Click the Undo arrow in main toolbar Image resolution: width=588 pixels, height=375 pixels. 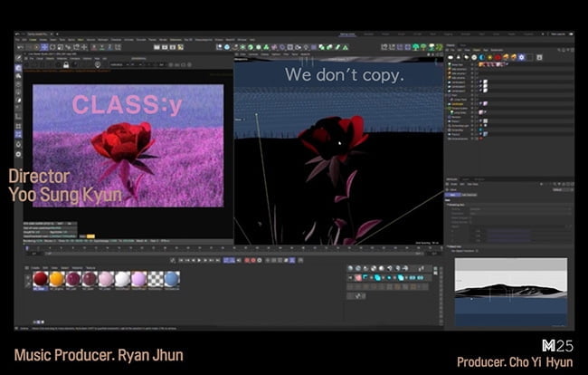coord(20,47)
